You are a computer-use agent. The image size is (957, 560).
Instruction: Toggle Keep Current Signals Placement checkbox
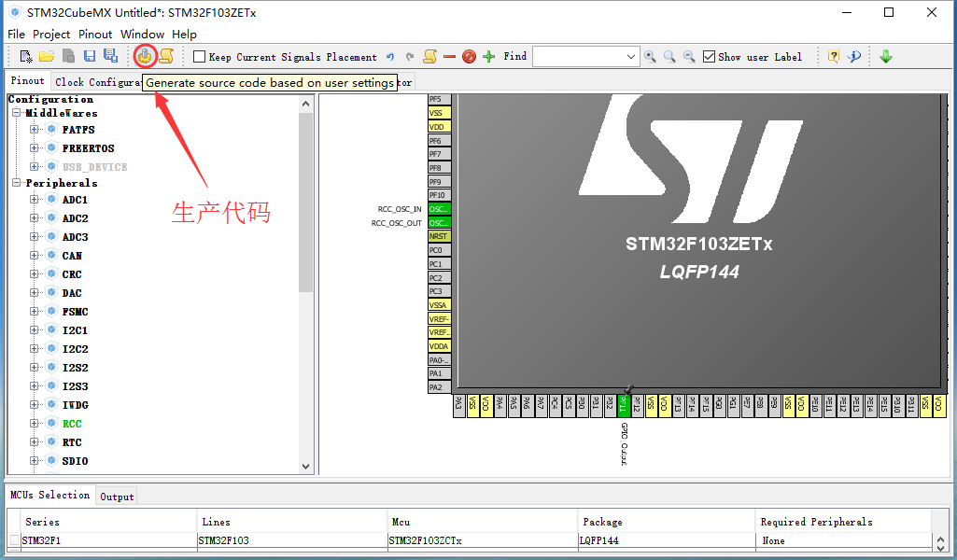199,57
